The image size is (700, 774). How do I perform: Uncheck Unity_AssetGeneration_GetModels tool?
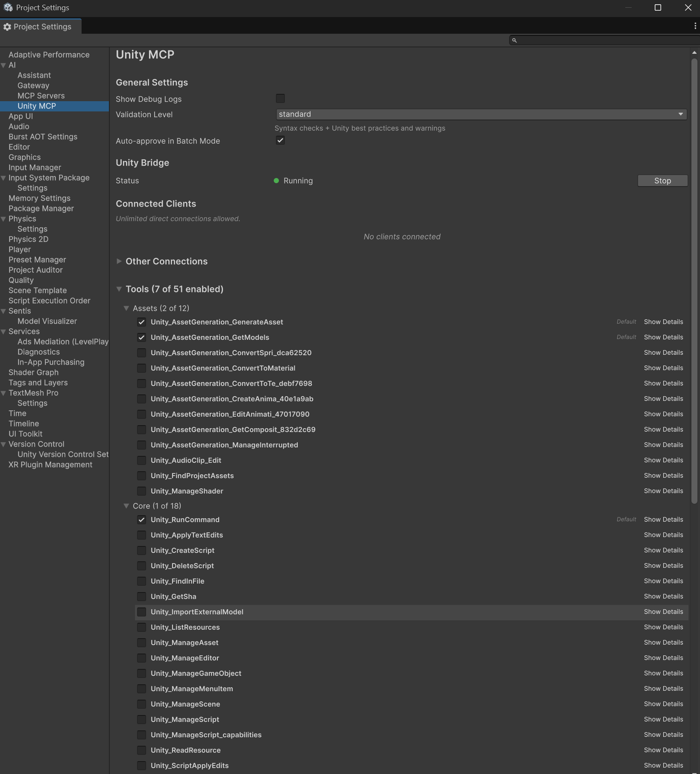141,337
